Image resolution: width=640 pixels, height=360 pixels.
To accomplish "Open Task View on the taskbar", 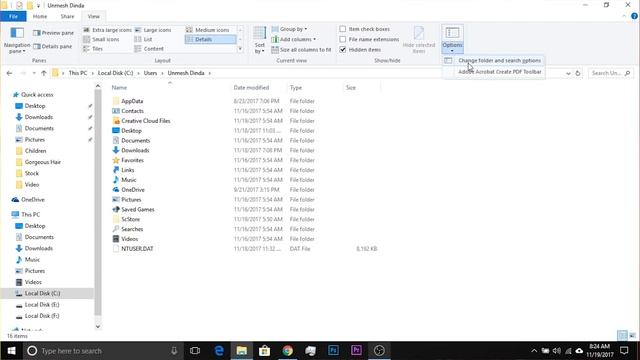I will 195,351.
